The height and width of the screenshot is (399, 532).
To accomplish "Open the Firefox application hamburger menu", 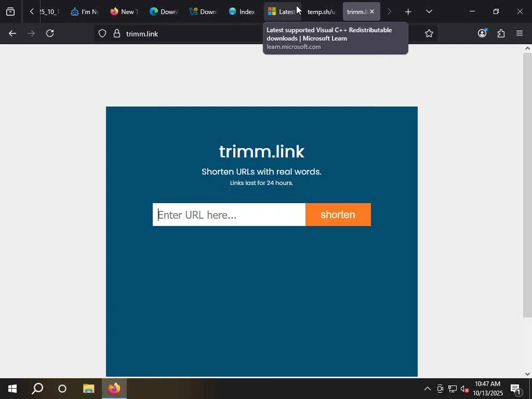I will tap(520, 33).
